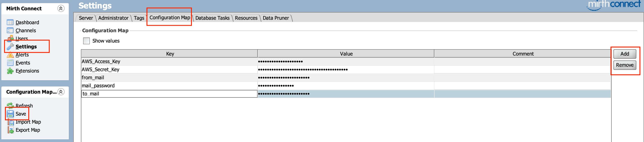Select the AWS_Secret_Key key cell
The width and height of the screenshot is (644, 142).
169,69
